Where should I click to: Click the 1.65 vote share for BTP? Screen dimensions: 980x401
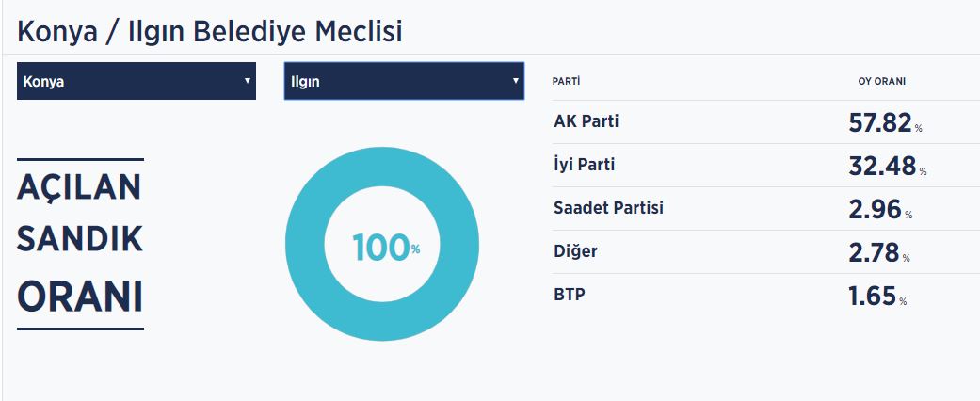click(x=872, y=296)
